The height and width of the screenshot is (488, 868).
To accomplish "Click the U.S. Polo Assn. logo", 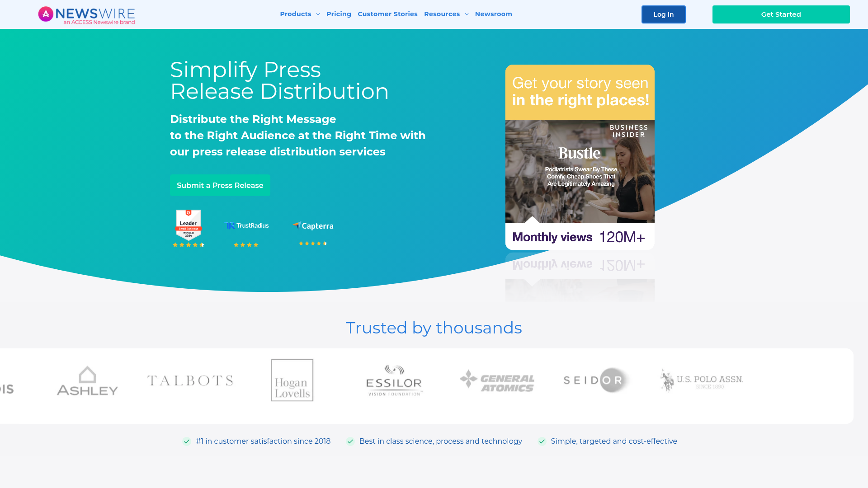I will [702, 380].
